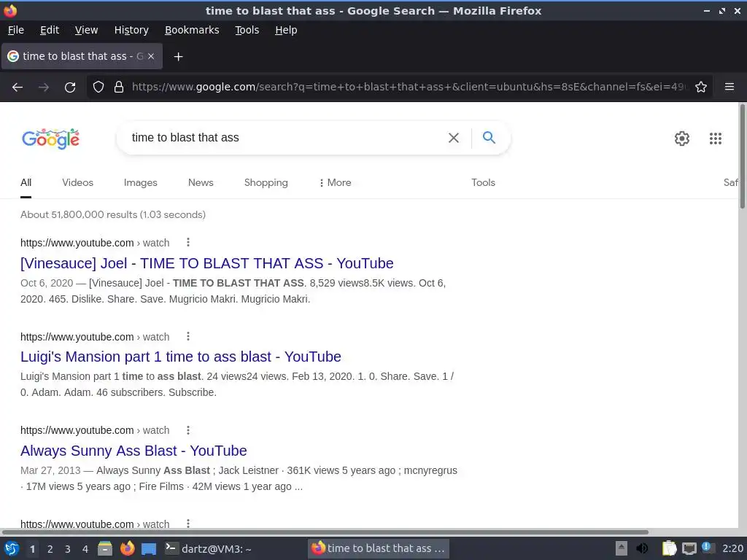Select the 'time to blast that ass' browser tab
The height and width of the screenshot is (560, 747).
coord(82,56)
